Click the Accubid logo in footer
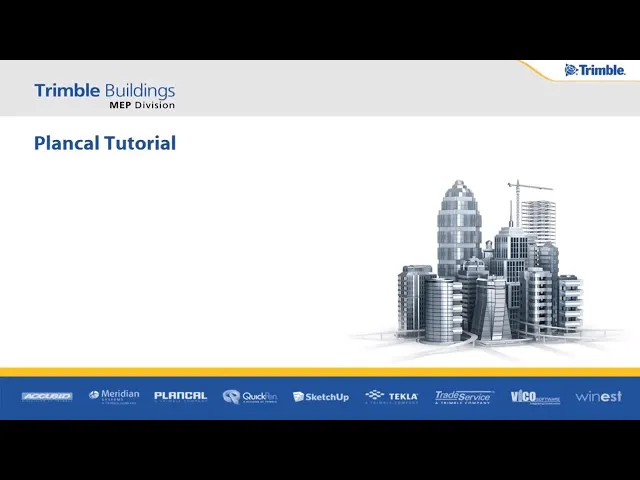Screen dimensions: 640x480 tap(47, 396)
